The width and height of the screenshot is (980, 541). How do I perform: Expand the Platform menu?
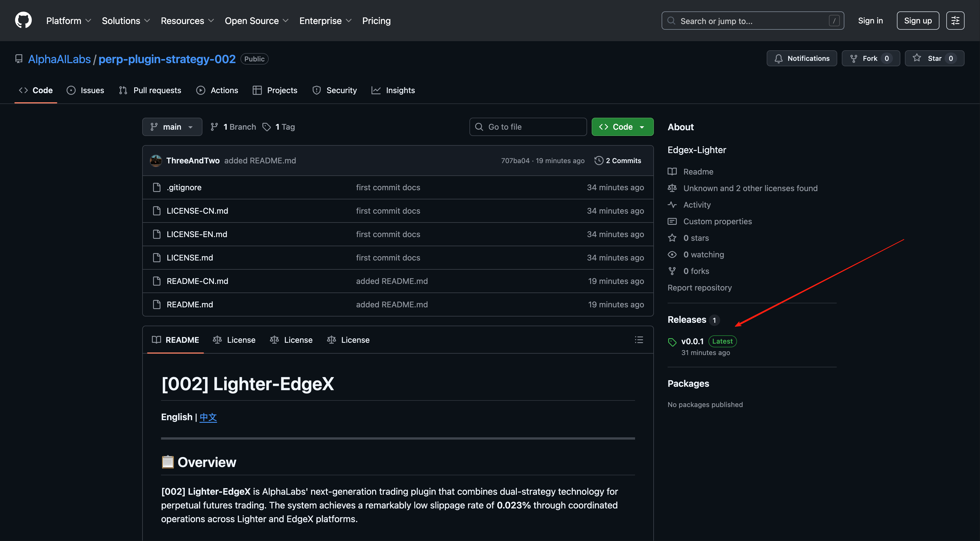[69, 21]
